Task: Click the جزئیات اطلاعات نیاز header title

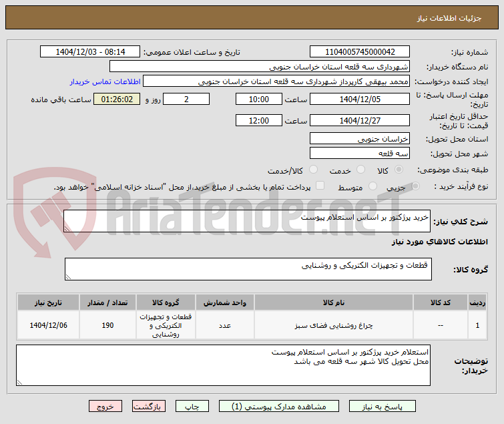Action: click(449, 18)
